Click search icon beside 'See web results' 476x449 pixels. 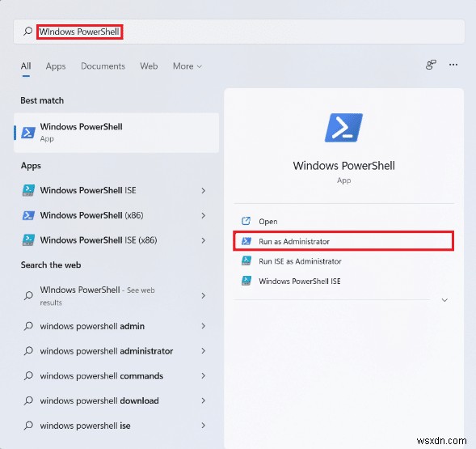[x=28, y=295]
